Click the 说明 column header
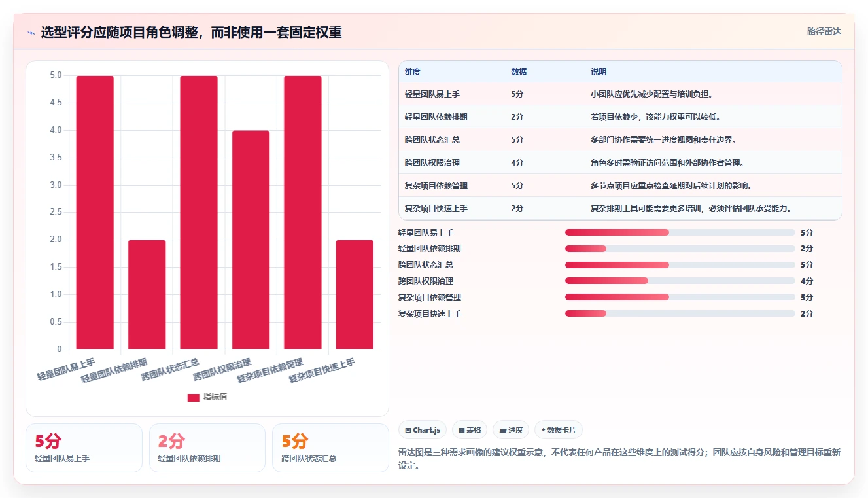Screen dimensions: 868x498 coord(599,71)
